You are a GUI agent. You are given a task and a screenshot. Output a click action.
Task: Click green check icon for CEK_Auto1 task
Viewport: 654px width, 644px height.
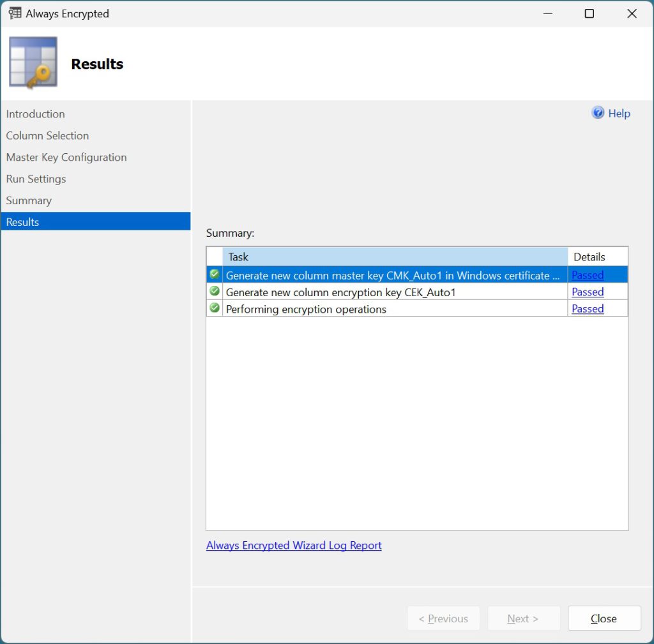point(215,291)
